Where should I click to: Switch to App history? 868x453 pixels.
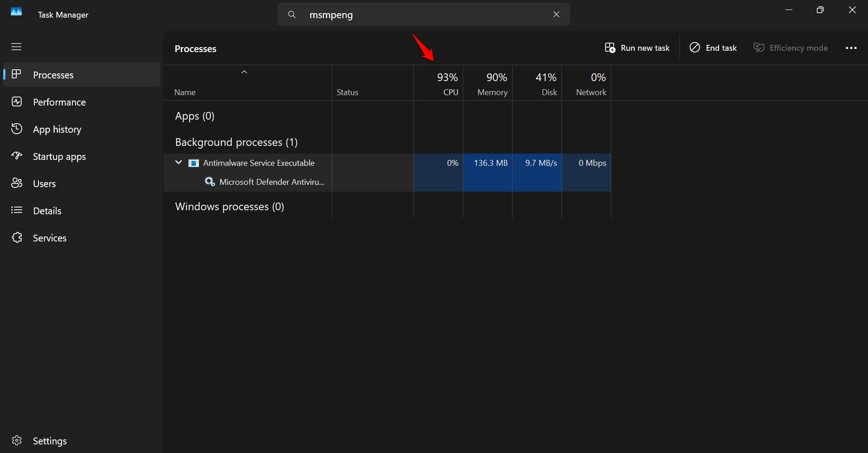point(81,129)
